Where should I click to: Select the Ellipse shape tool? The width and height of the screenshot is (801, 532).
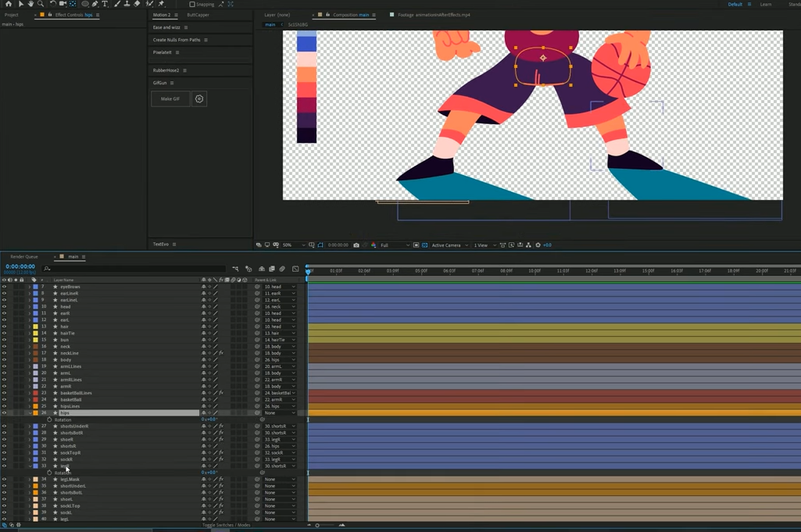pyautogui.click(x=85, y=4)
